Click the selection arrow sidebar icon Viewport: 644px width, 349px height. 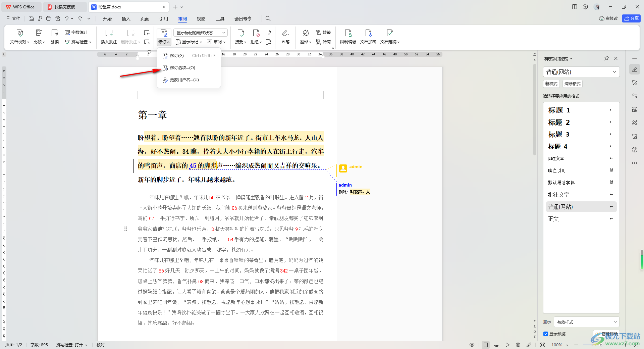635,83
